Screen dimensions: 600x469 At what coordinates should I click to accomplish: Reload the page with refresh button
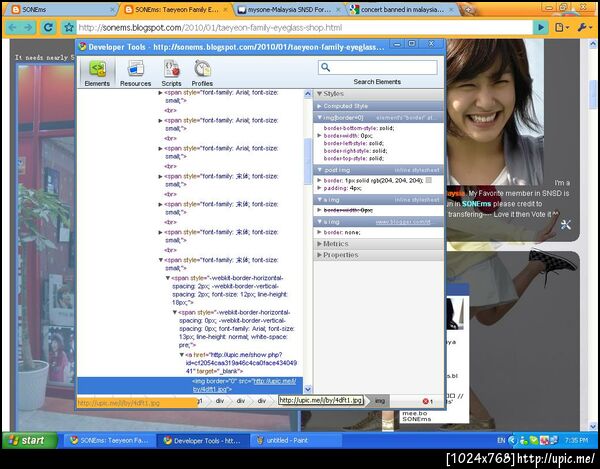click(x=48, y=27)
